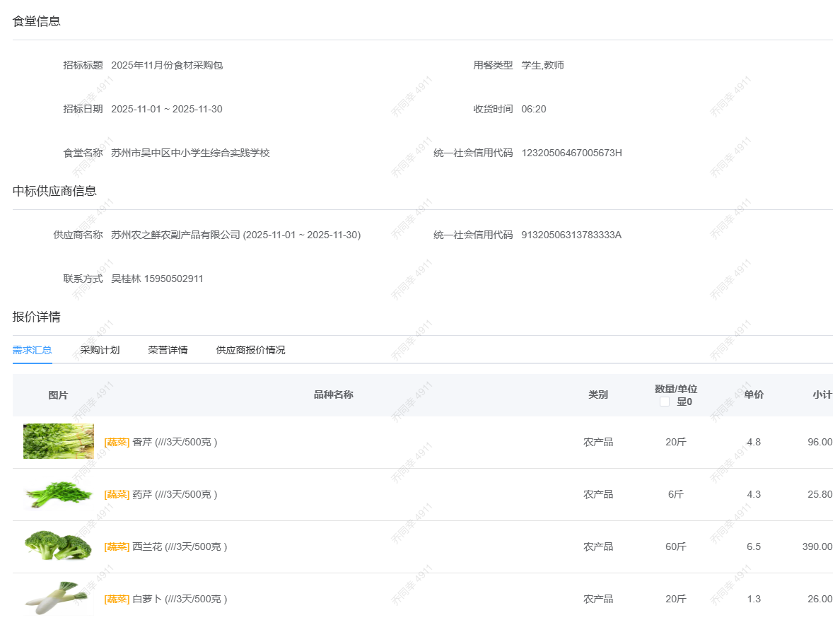Click the 单价 column header
The image size is (840, 620).
(x=754, y=394)
